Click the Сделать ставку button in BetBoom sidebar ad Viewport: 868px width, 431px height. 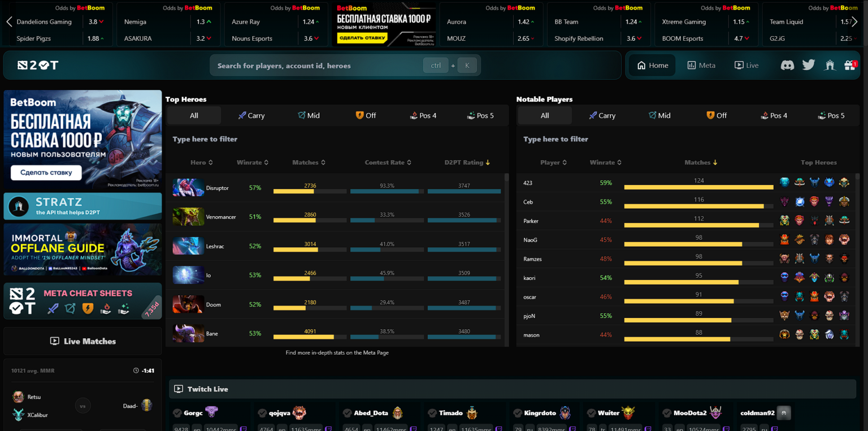tap(46, 173)
